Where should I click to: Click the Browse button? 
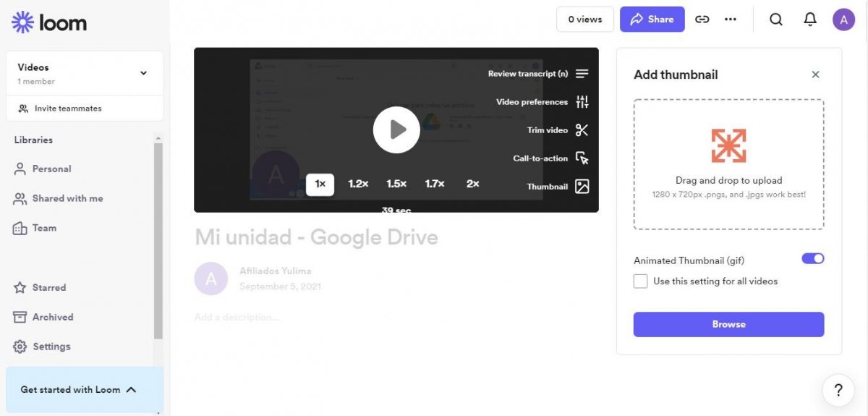pos(728,324)
